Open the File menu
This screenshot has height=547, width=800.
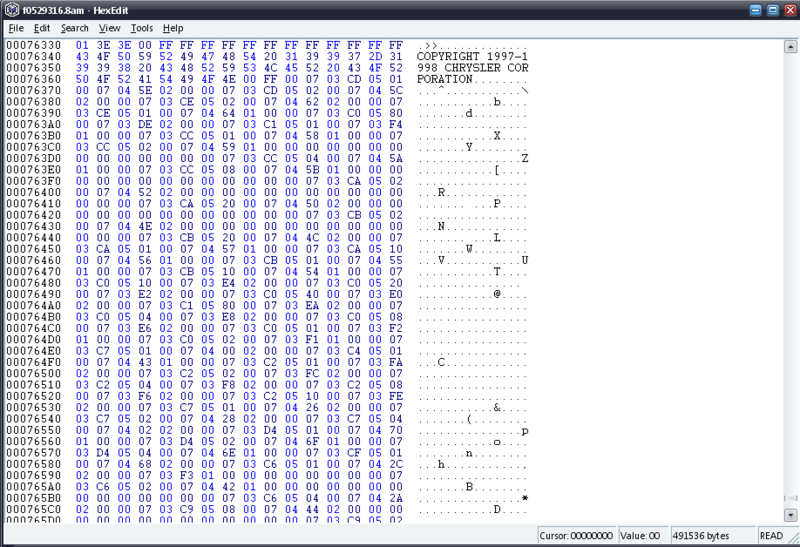pyautogui.click(x=16, y=28)
